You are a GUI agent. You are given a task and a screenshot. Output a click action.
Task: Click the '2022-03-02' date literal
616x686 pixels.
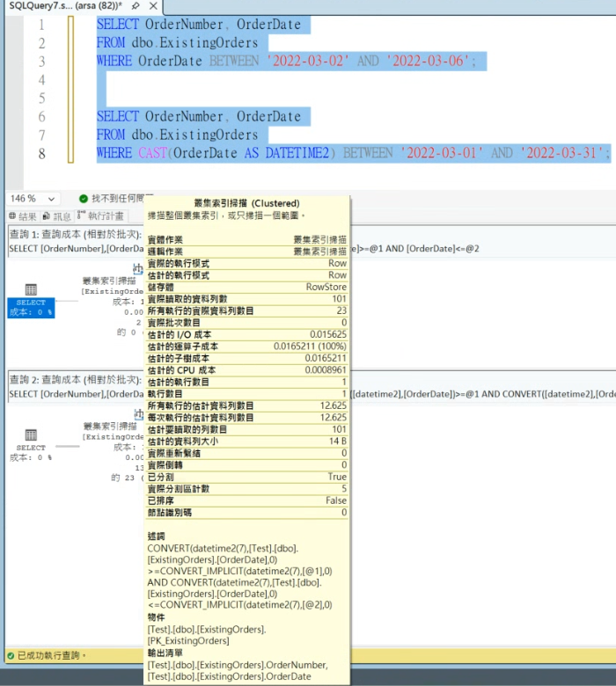tap(308, 61)
